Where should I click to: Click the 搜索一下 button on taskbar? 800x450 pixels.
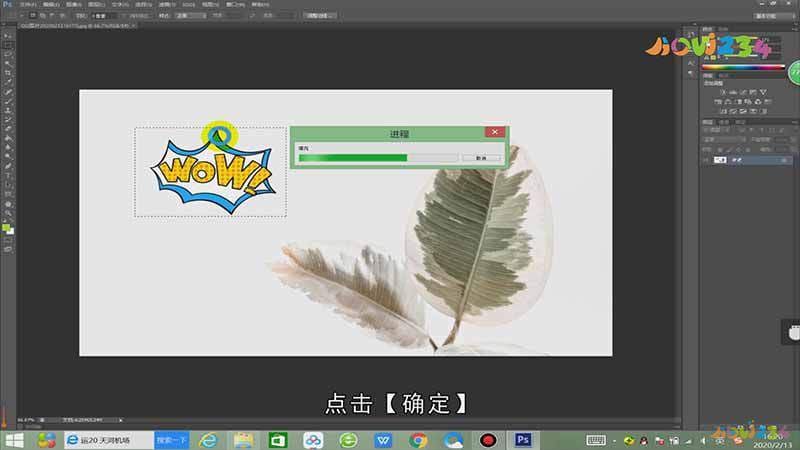(171, 440)
